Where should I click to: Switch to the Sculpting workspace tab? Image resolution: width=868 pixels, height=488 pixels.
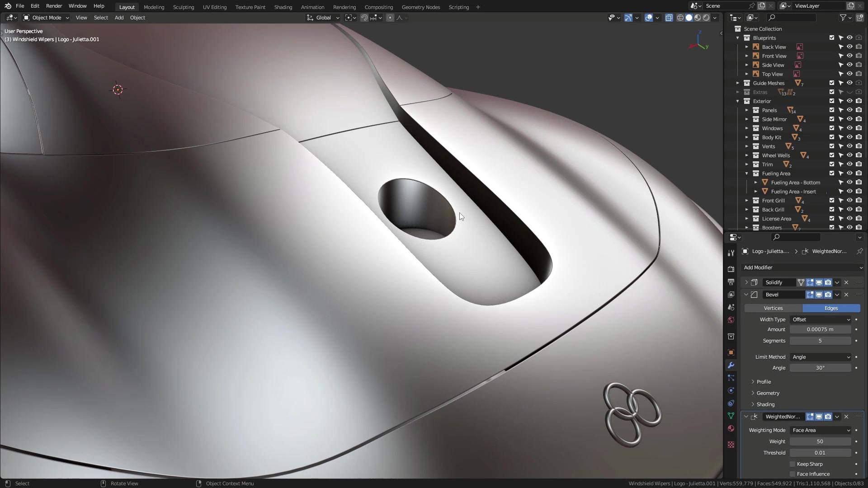184,7
